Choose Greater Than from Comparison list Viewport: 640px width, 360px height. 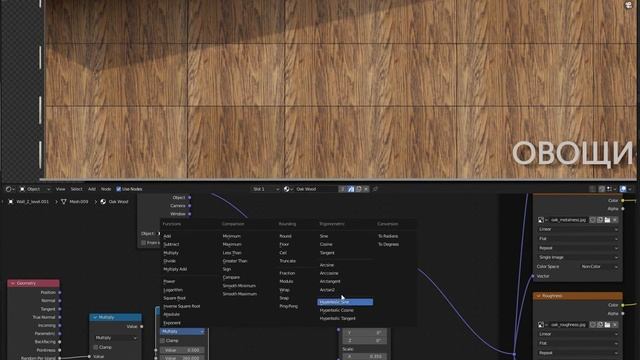(235, 261)
